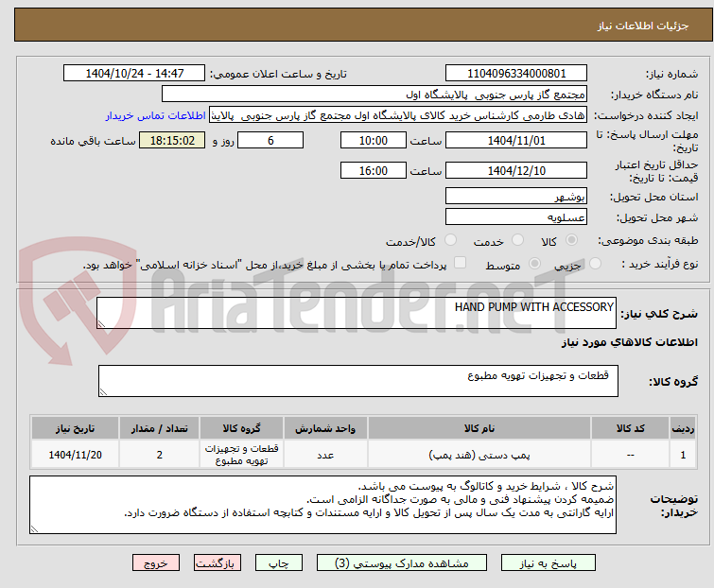Click the unit cell عدد
Viewport: 714px width, 588px height.
[x=325, y=455]
